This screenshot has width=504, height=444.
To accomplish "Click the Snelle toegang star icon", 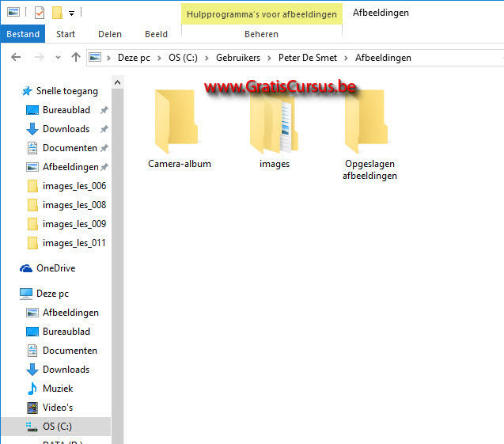I will (x=27, y=91).
